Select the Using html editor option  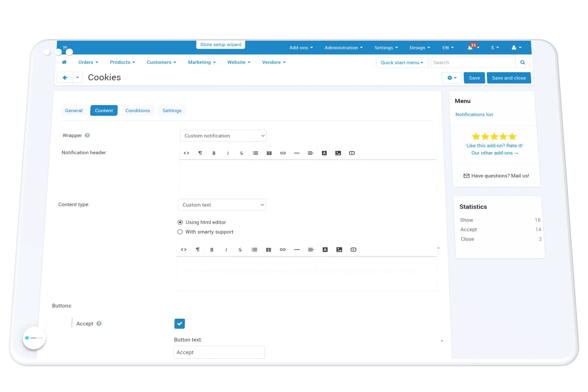(x=180, y=222)
